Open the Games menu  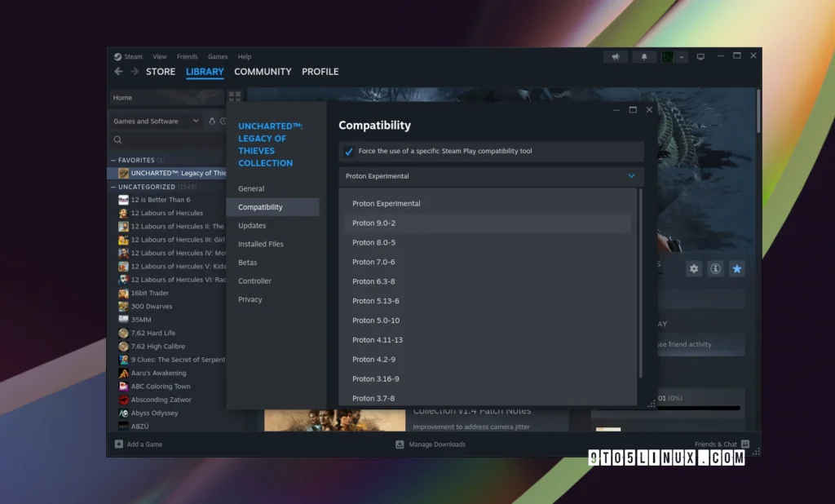click(x=218, y=56)
